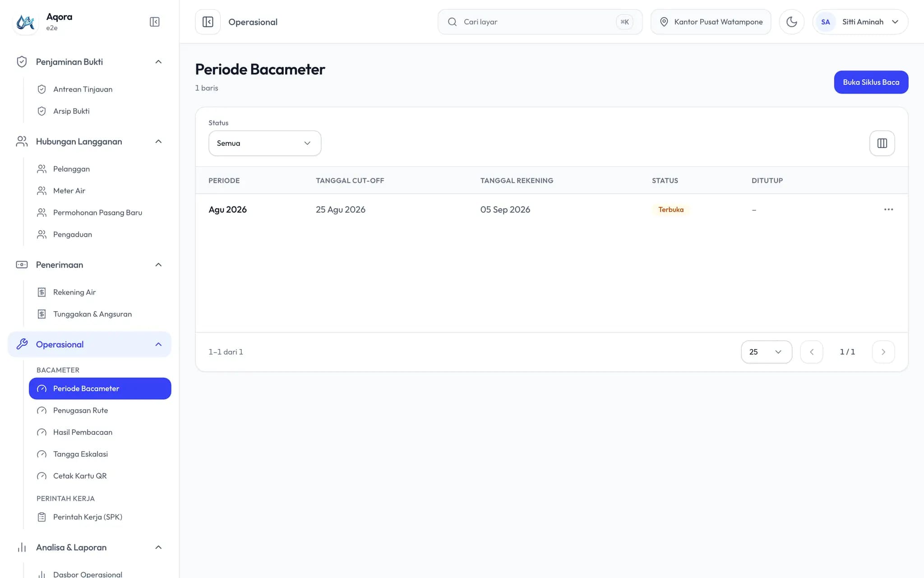Screen dimensions: 924x578
Task: Collapse the Penjaminan Bukti section
Action: 158,62
